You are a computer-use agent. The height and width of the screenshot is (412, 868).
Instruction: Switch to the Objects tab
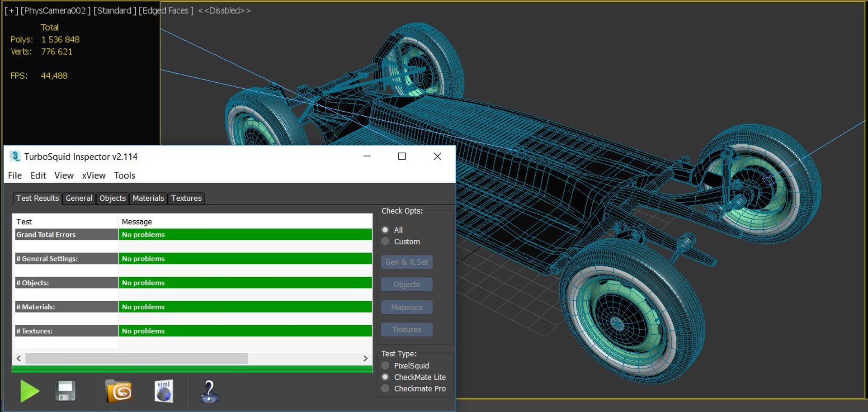tap(113, 198)
